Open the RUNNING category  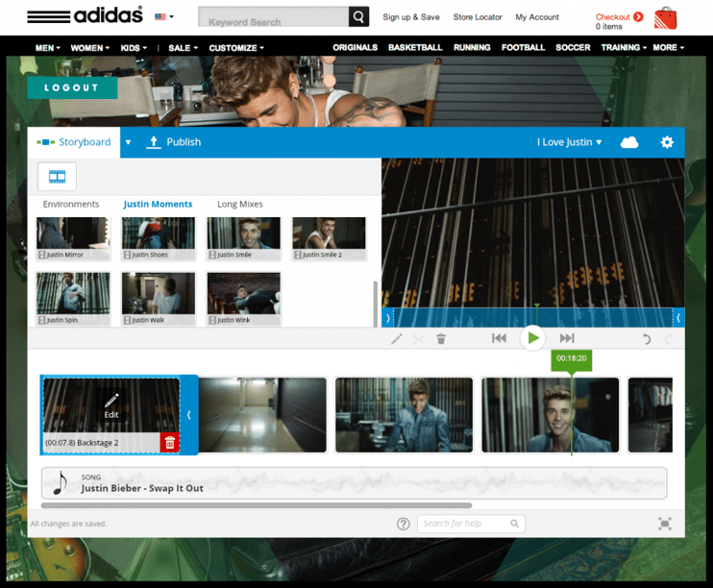(472, 47)
